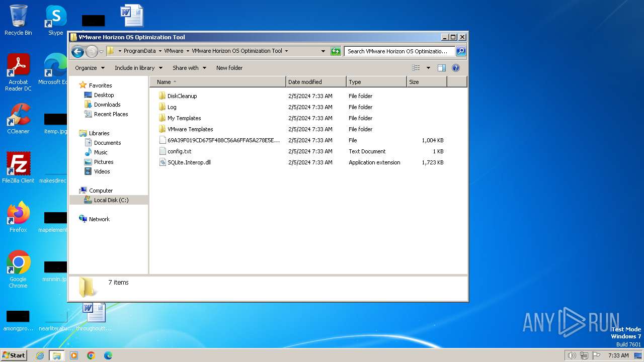Open the Organize menu

90,68
